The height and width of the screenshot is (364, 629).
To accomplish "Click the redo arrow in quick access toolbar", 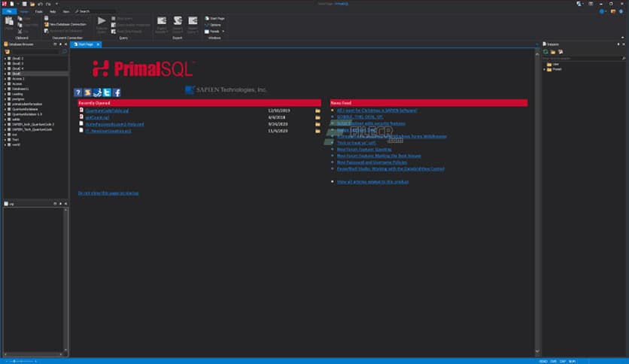I will click(x=48, y=4).
